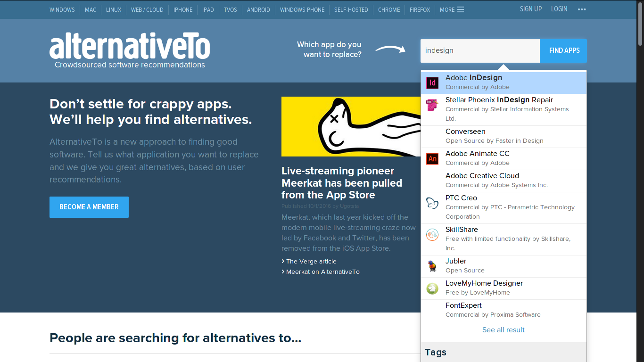The height and width of the screenshot is (362, 644).
Task: Click the LOGIN link
Action: [x=559, y=9]
